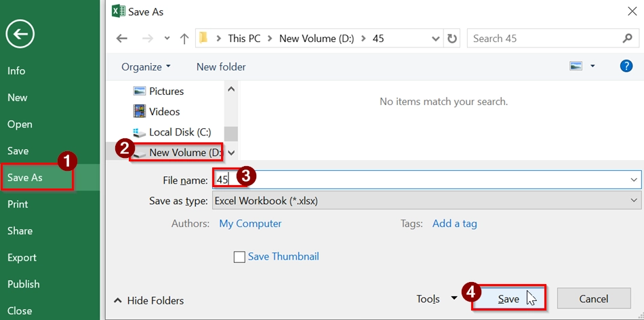This screenshot has height=320, width=644.
Task: Open the Tools dropdown
Action: 437,298
